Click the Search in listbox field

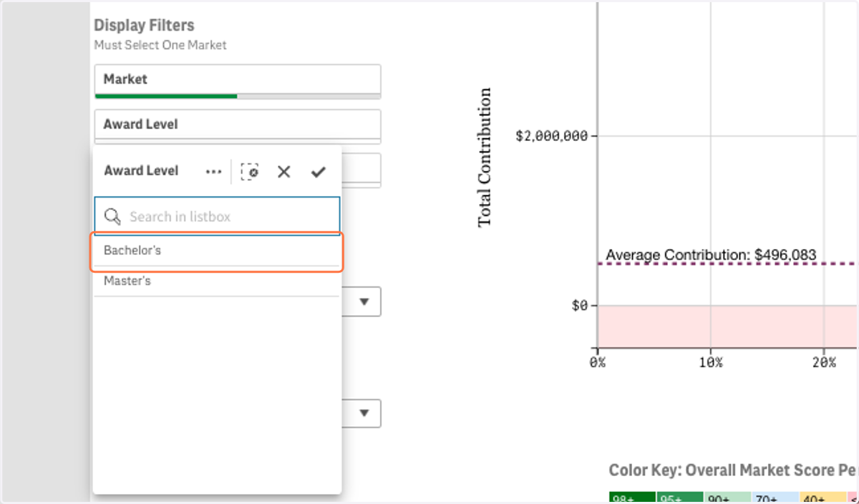click(x=217, y=216)
